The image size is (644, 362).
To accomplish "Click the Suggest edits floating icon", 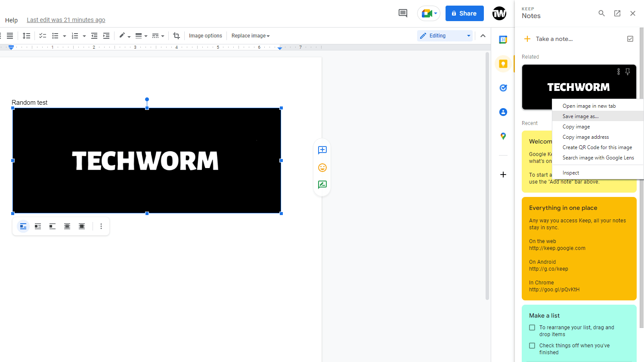I will pos(322,185).
